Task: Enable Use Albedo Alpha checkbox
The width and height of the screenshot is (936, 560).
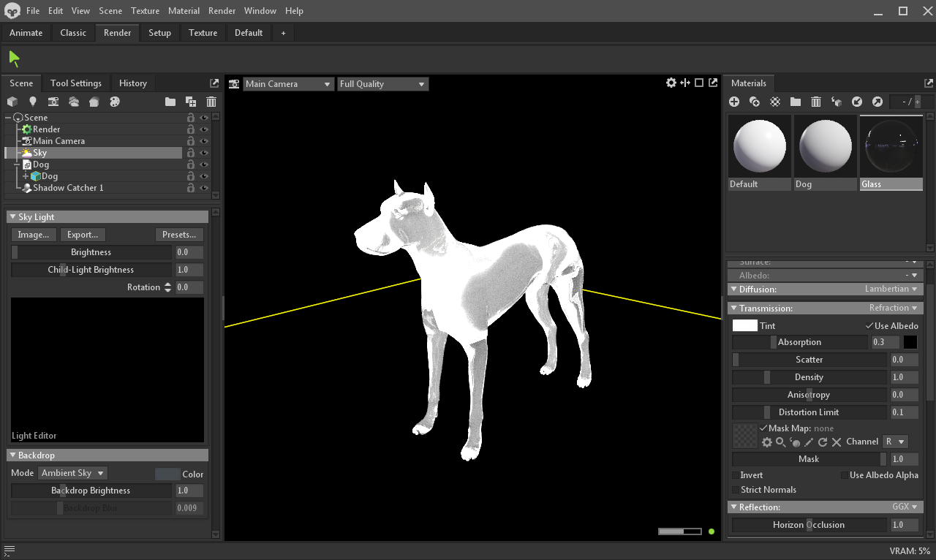Action: [x=845, y=475]
